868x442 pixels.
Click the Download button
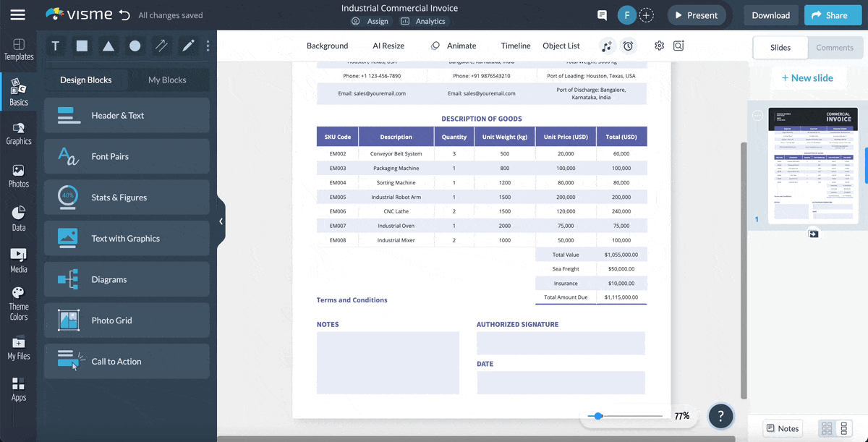(770, 14)
